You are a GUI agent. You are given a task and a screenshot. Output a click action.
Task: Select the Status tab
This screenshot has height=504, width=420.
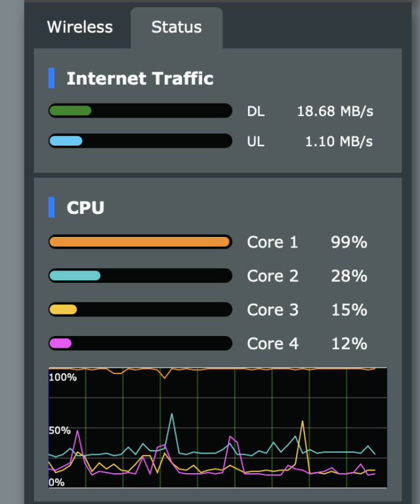pos(177,27)
